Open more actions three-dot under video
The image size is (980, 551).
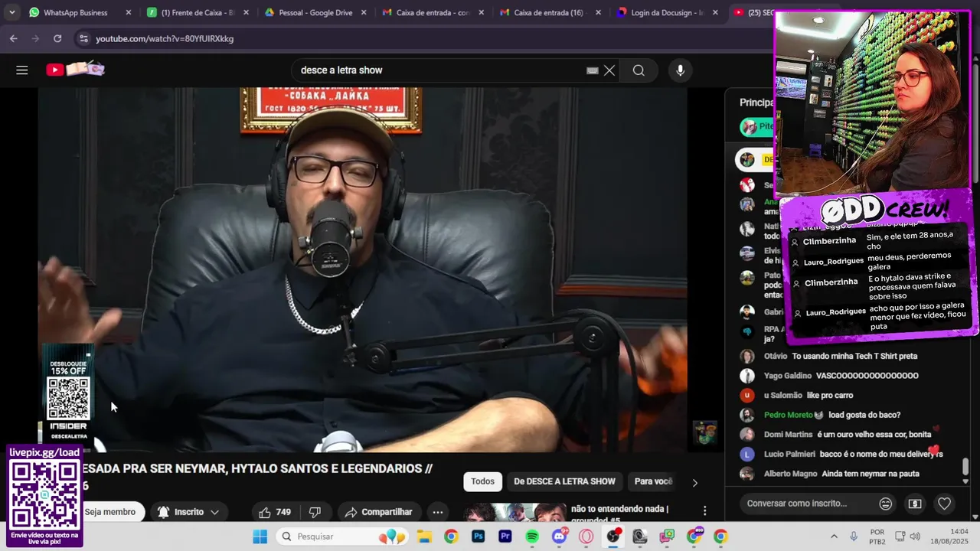[x=438, y=512]
